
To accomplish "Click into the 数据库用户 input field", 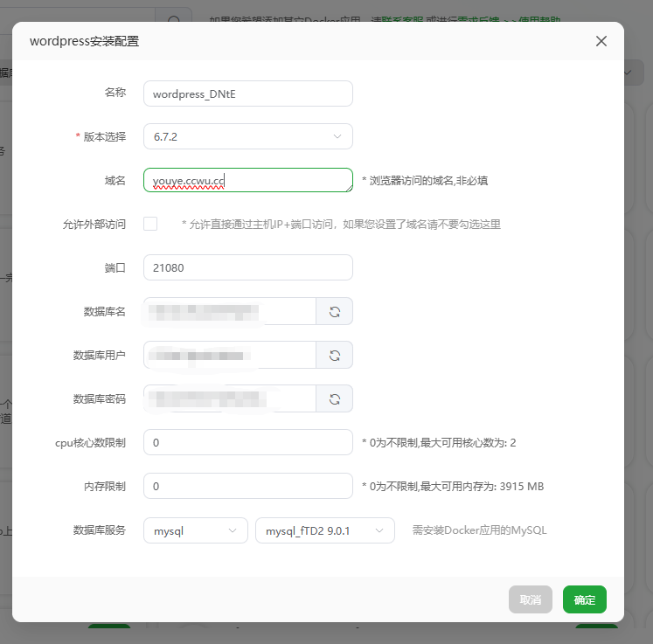I will click(229, 355).
